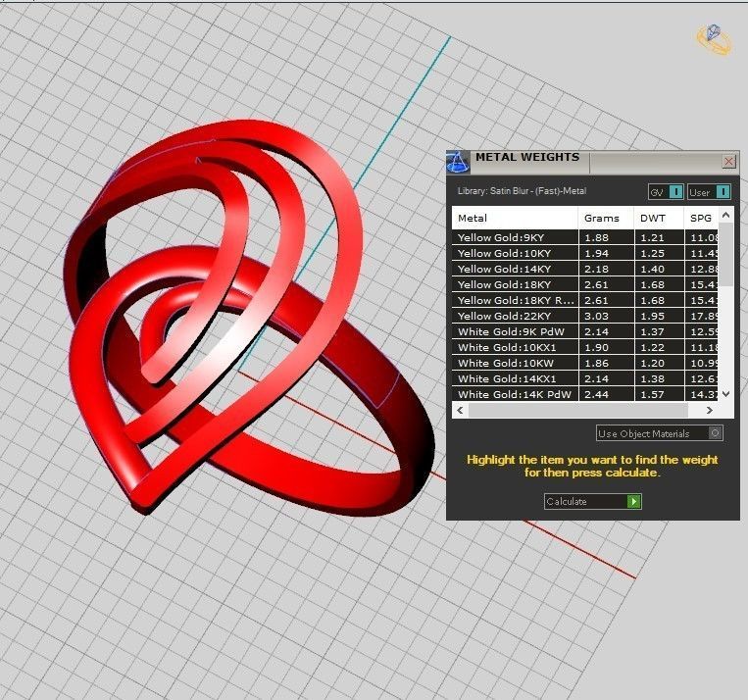Viewport: 748px width, 700px height.
Task: Select the Yellow Gold:9KY row
Action: click(585, 237)
